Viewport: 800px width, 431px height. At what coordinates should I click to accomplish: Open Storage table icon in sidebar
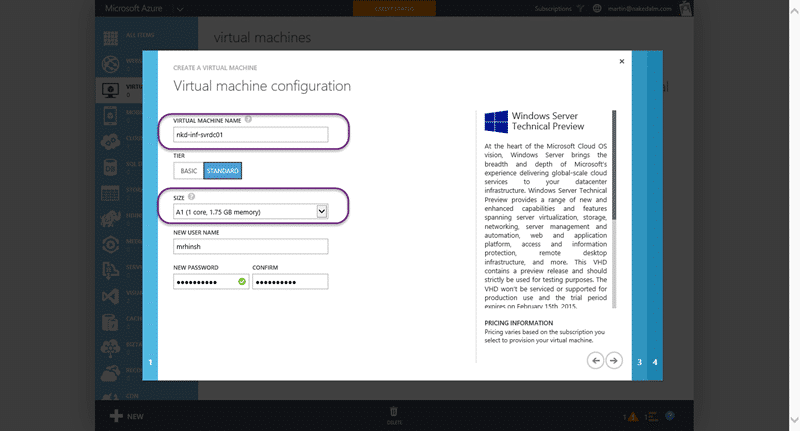(x=111, y=193)
